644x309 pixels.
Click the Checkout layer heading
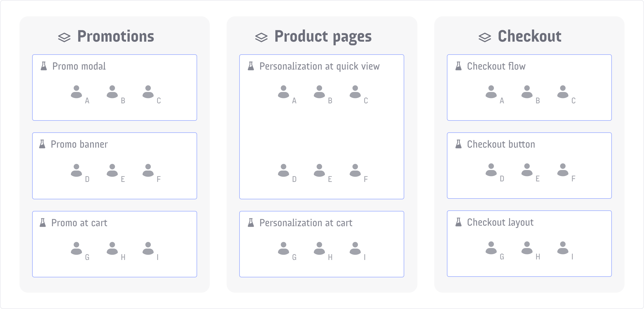click(529, 36)
